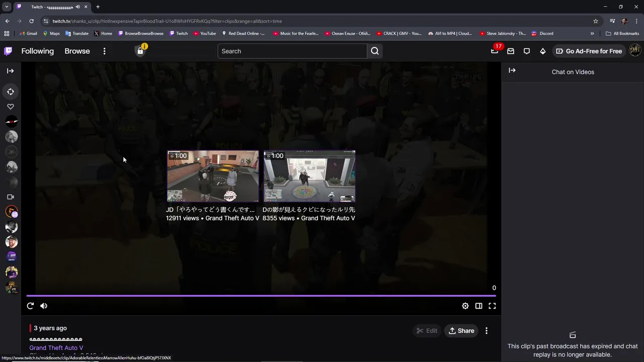Screen dimensions: 644x362
Task: Open the Steve Jablonsky bookmark
Action: coord(502,33)
